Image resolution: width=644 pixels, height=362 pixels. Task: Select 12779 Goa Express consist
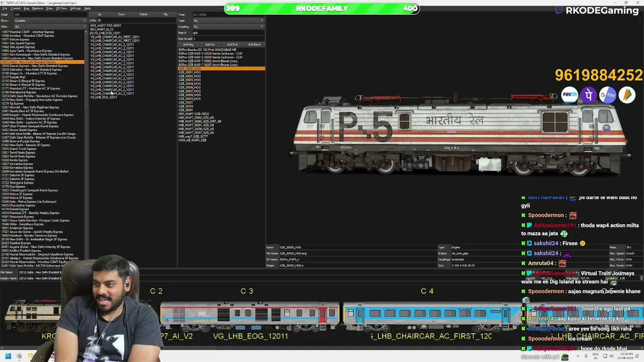pyautogui.click(x=43, y=187)
